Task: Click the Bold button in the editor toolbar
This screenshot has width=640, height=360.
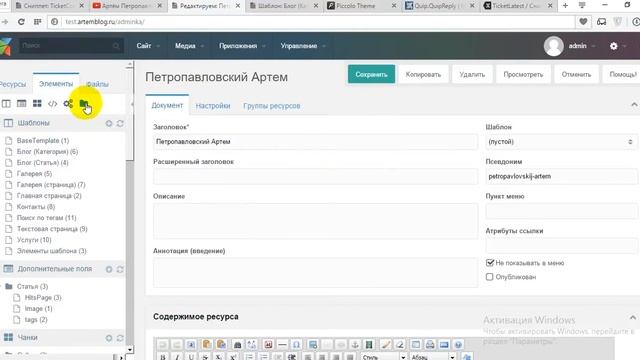Action: 162,357
